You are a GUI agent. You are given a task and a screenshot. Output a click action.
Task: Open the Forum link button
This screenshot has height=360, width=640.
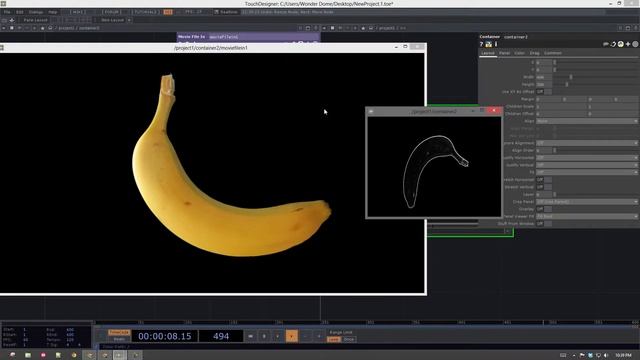111,12
